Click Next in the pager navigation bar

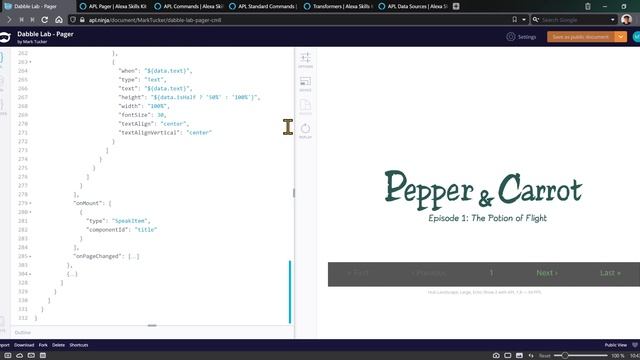547,273
